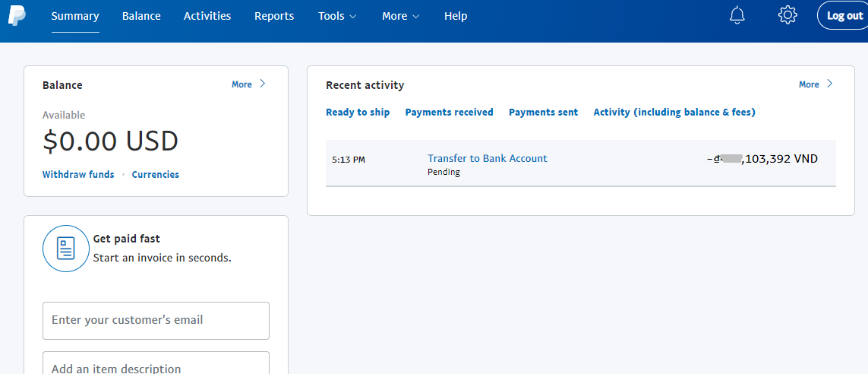Click the customer's email input field
This screenshot has width=868, height=374.
[156, 321]
